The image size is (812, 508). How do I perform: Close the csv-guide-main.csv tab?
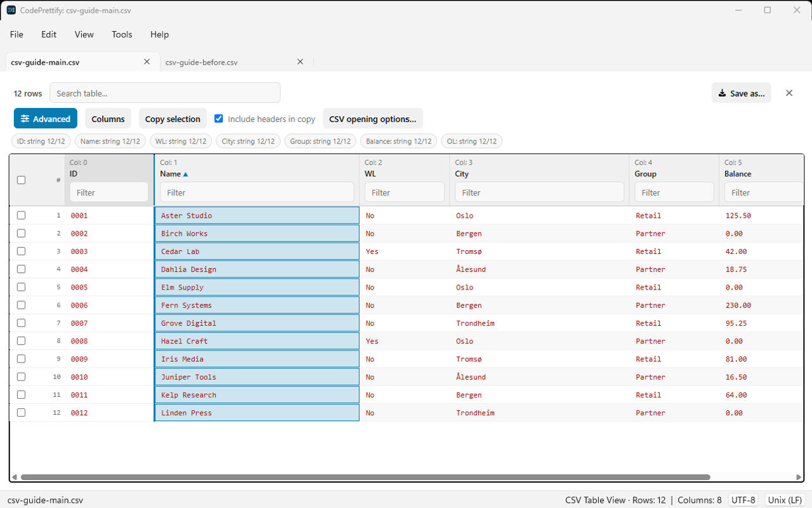[x=147, y=62]
